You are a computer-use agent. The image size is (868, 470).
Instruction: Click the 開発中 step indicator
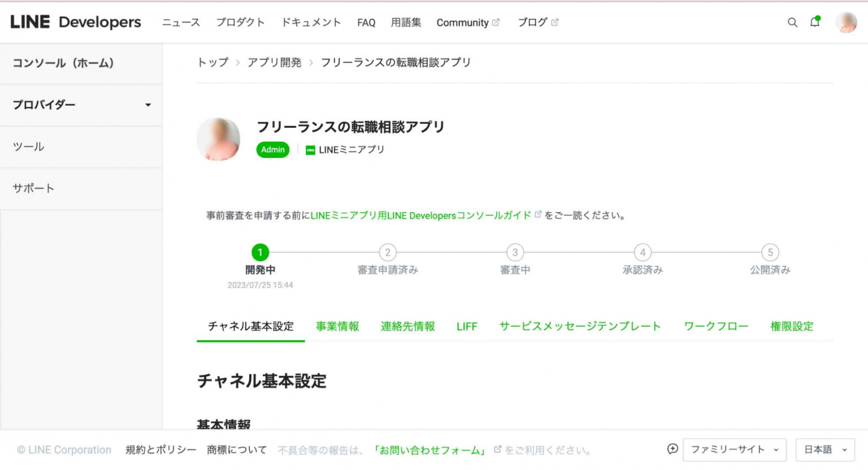click(261, 252)
